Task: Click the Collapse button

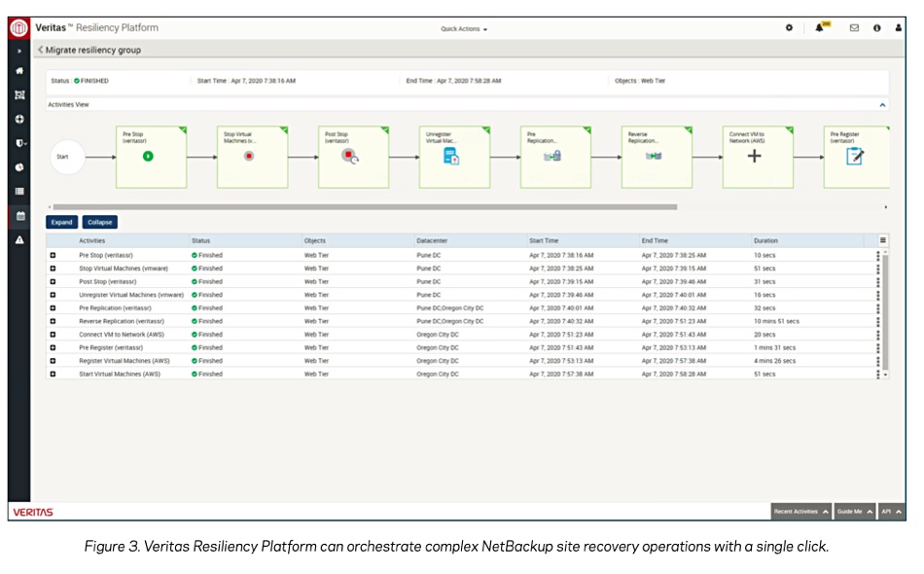Action: [99, 222]
